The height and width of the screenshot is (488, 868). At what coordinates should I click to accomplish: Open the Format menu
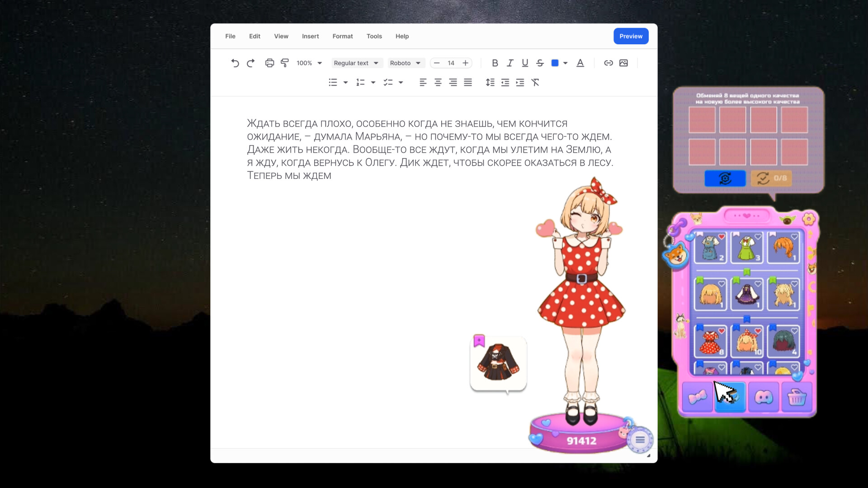point(342,36)
